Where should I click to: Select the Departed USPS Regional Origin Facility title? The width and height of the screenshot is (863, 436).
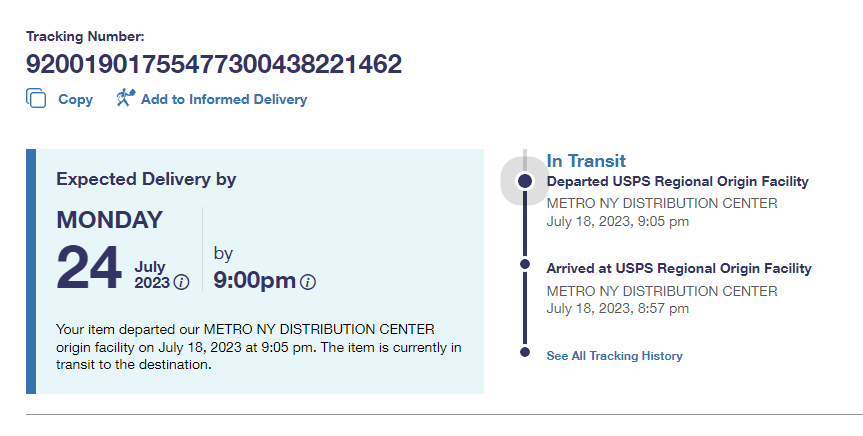tap(677, 182)
